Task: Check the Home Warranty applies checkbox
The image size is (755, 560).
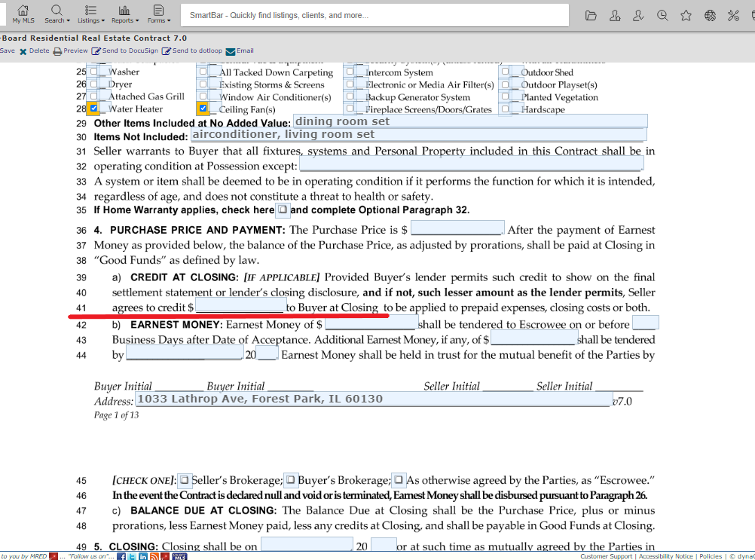Action: [x=282, y=210]
